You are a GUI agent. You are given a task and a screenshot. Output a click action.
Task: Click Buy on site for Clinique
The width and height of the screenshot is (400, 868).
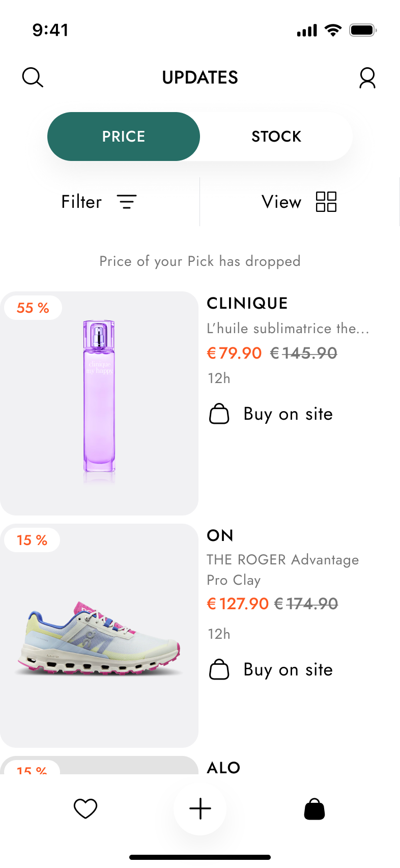tap(288, 414)
